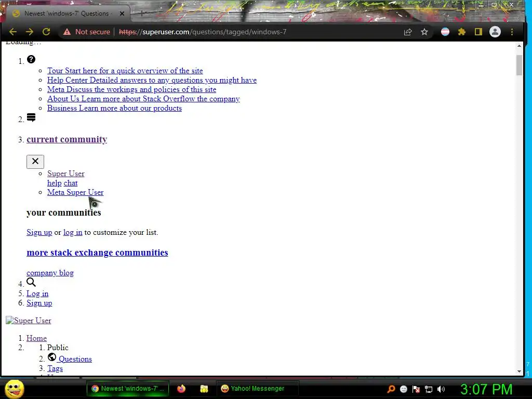Open the Business products link
Viewport: 532px width, 399px height.
click(115, 108)
